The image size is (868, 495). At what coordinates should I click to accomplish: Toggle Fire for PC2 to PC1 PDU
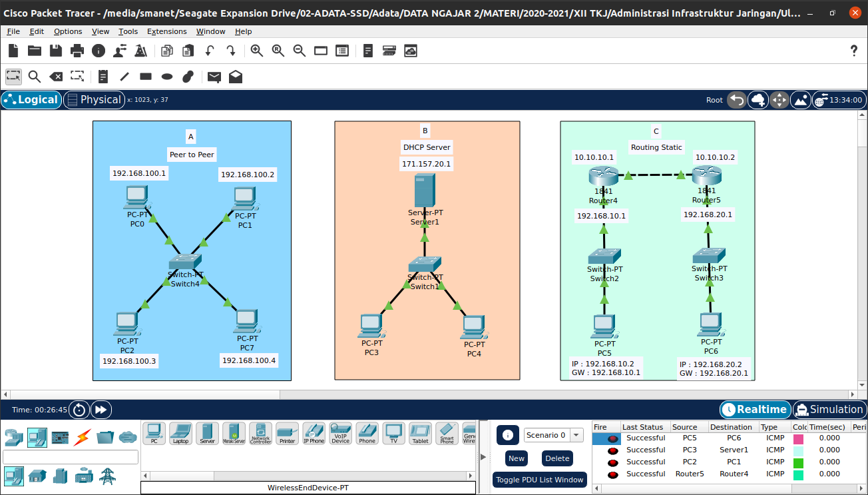612,463
